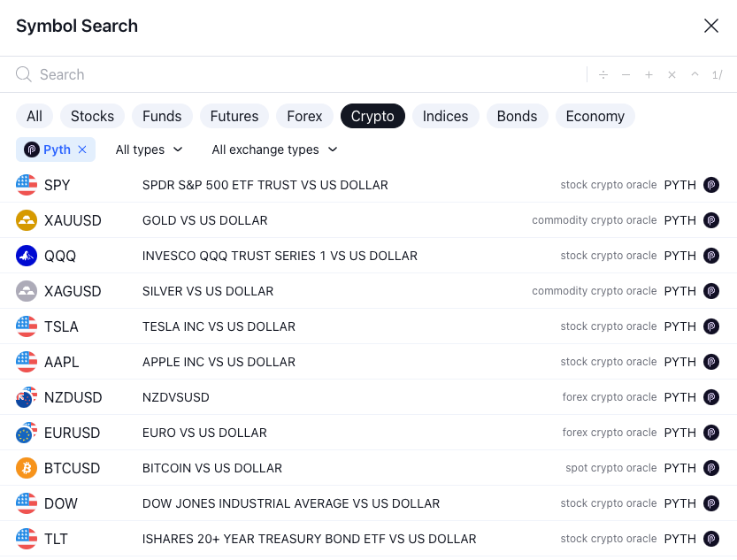Select the TSLA symbol row
Screen dimensions: 737x560
click(368, 326)
